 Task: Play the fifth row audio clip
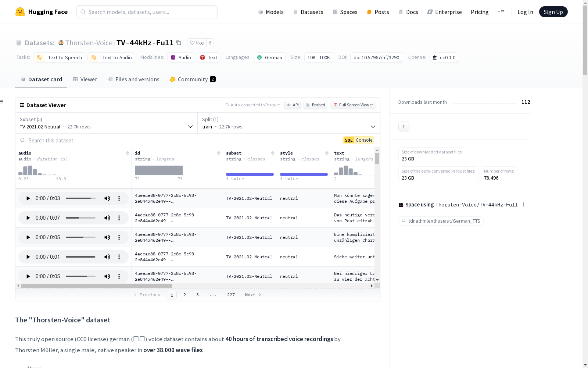28,276
